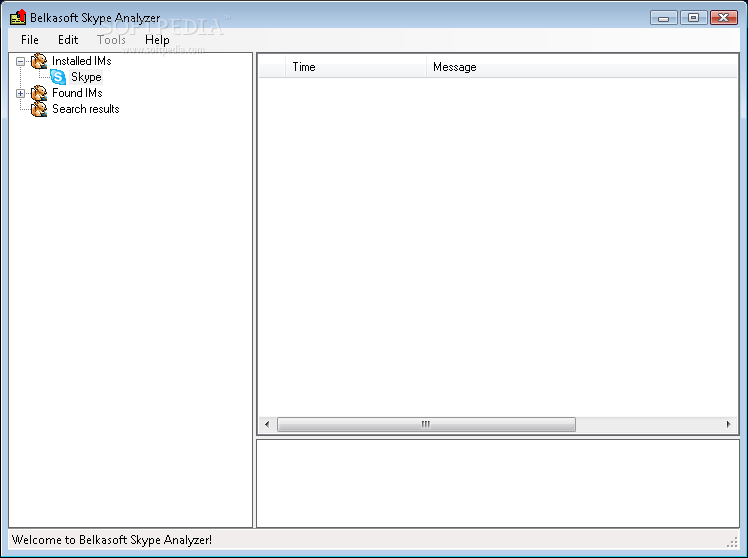Open the Tools menu
This screenshot has height=558, width=748.
(x=111, y=40)
